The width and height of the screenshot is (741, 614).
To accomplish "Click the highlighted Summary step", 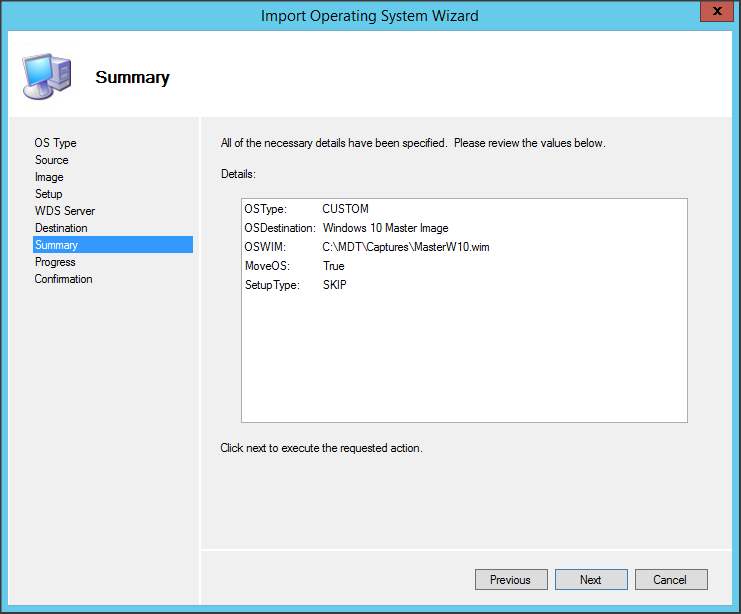I will tap(56, 245).
